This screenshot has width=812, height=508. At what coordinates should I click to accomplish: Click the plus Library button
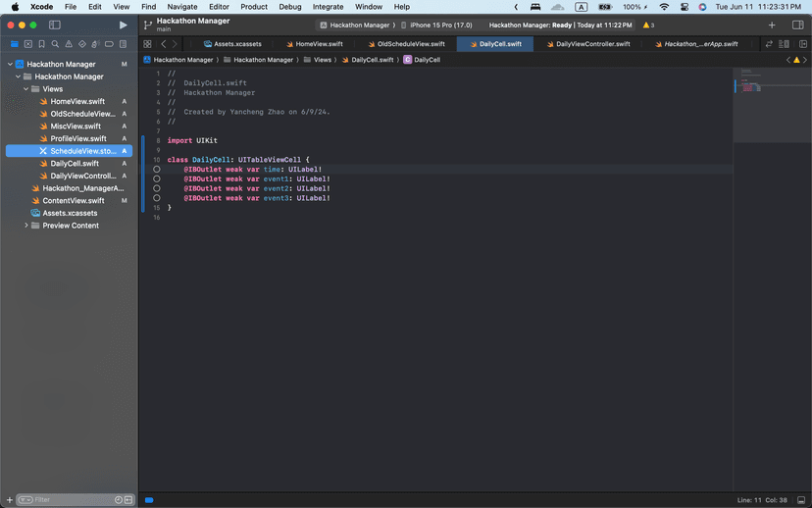tap(772, 25)
